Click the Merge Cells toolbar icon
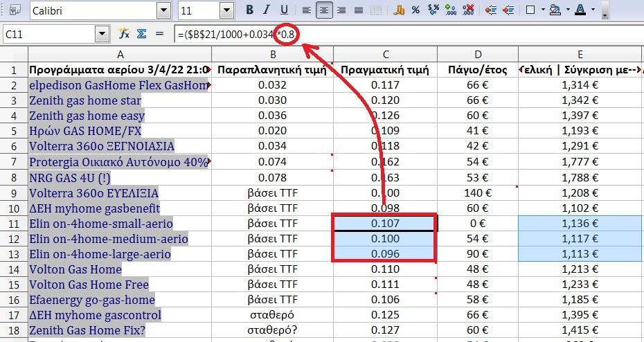 pyautogui.click(x=376, y=10)
